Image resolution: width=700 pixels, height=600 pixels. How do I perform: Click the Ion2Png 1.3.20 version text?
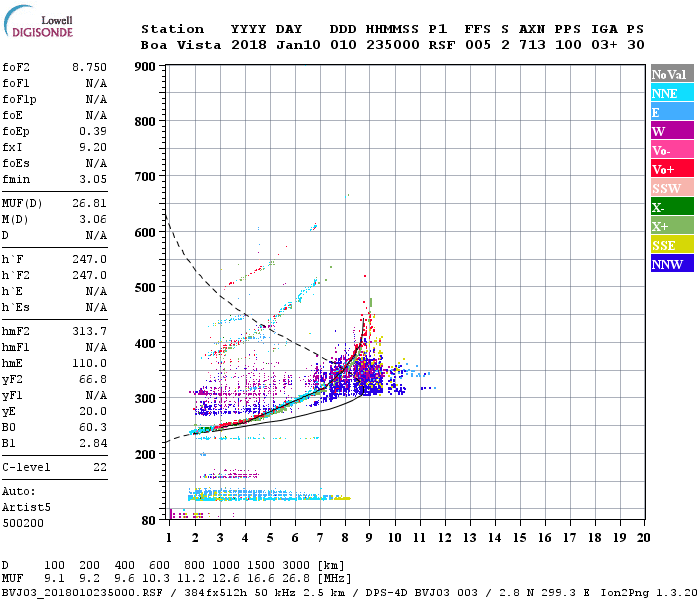pos(649,593)
